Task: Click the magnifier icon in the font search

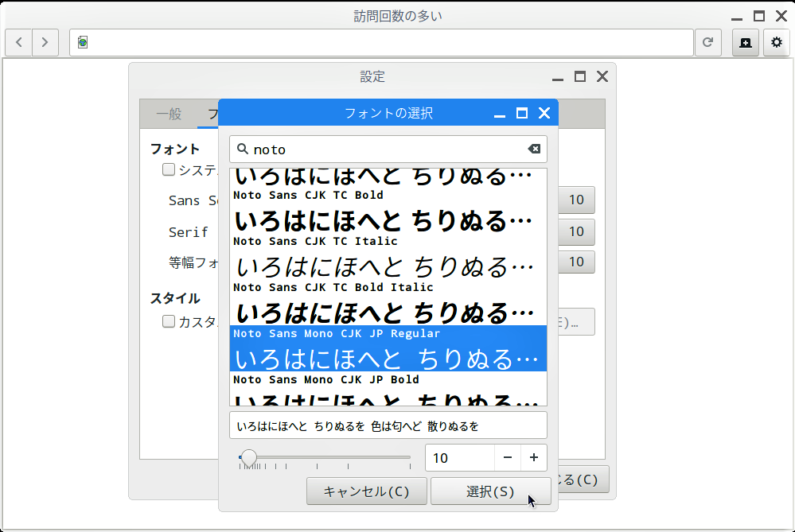Action: point(243,149)
